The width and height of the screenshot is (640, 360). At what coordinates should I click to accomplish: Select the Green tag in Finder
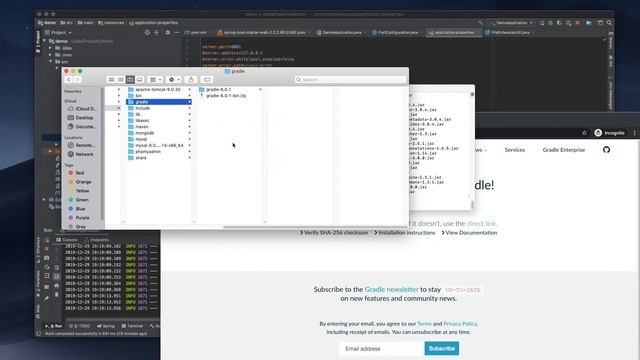(78, 200)
